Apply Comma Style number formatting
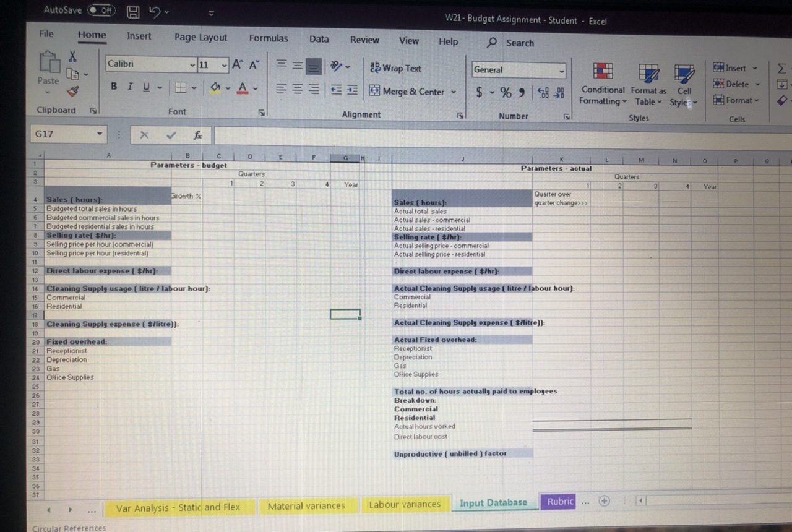 click(x=521, y=92)
